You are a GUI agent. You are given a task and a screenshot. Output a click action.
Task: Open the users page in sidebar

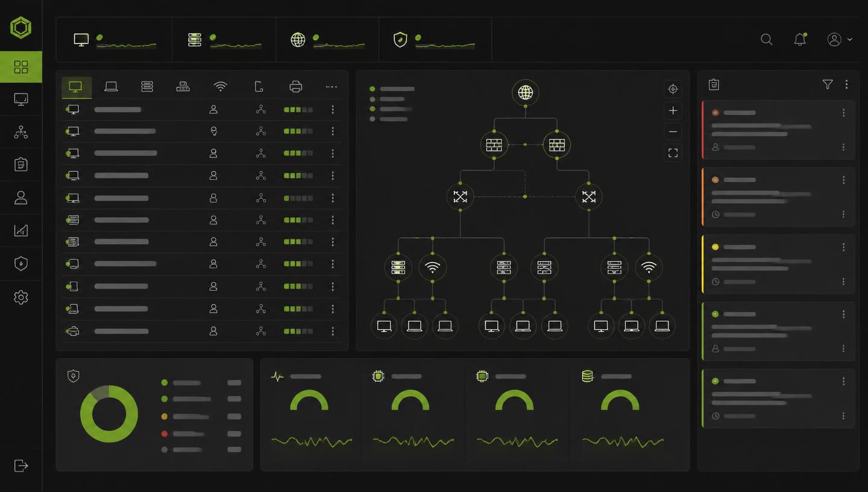21,198
